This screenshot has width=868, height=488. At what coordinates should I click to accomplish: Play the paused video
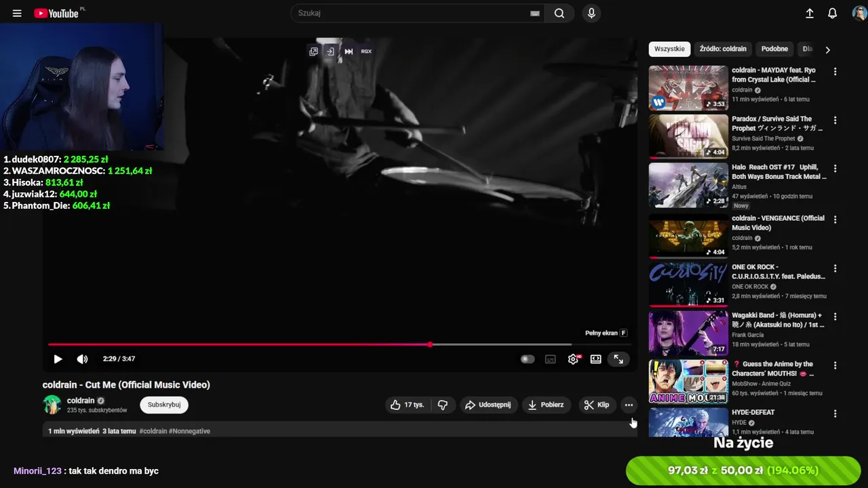click(x=58, y=359)
